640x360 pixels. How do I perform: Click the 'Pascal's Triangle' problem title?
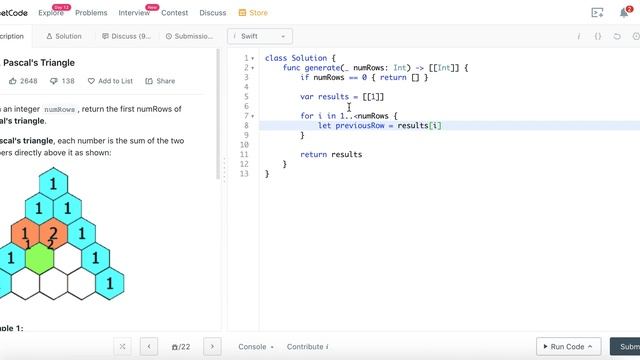click(39, 63)
